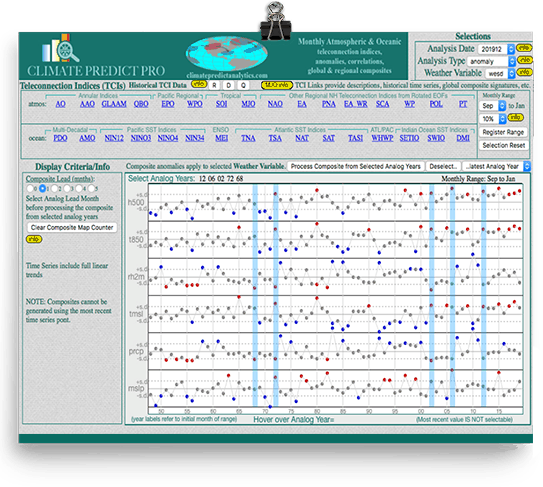Select composite lead radio 5

[91, 188]
